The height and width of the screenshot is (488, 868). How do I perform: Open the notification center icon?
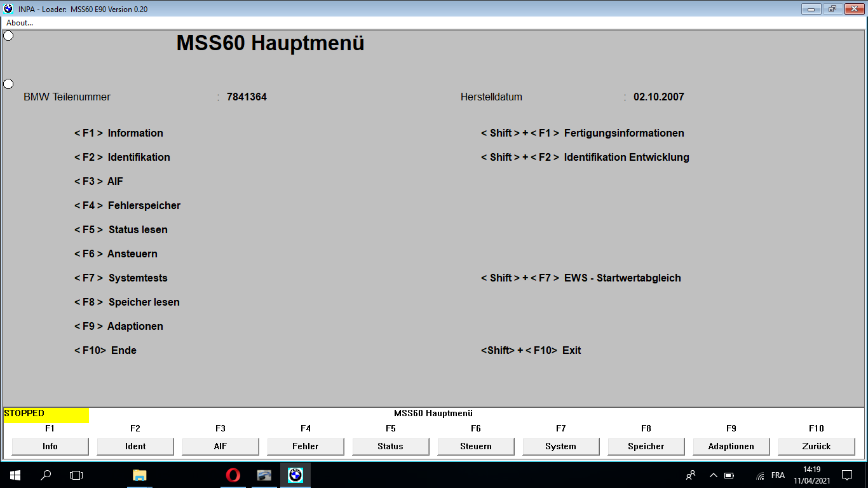pos(847,475)
